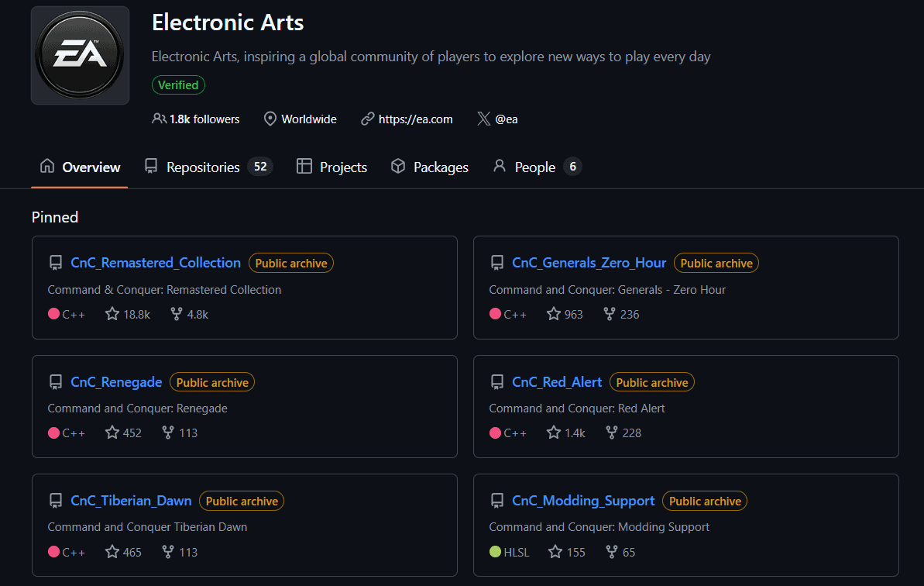
Task: Open the Packages tab
Action: click(430, 167)
